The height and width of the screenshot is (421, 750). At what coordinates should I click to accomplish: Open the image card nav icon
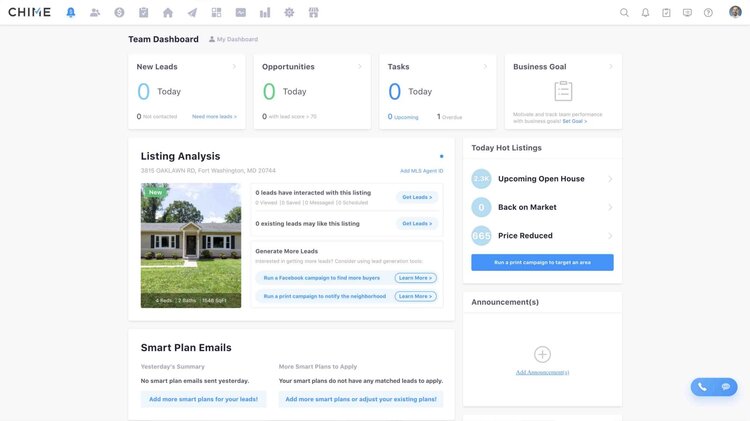click(241, 12)
